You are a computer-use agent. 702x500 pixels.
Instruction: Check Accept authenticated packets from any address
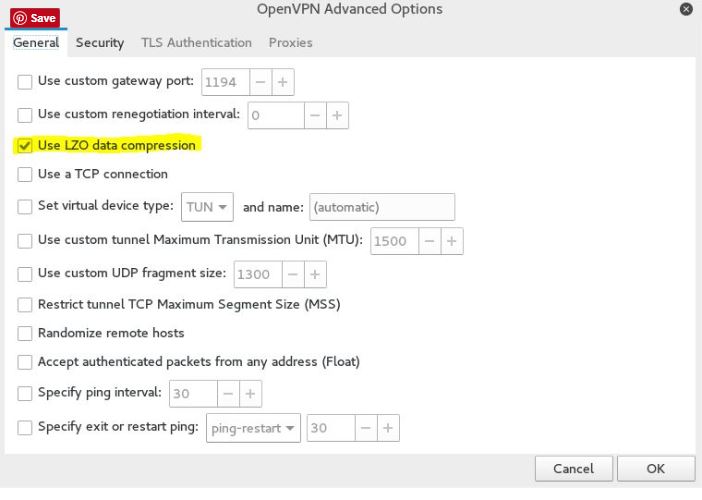click(25, 362)
